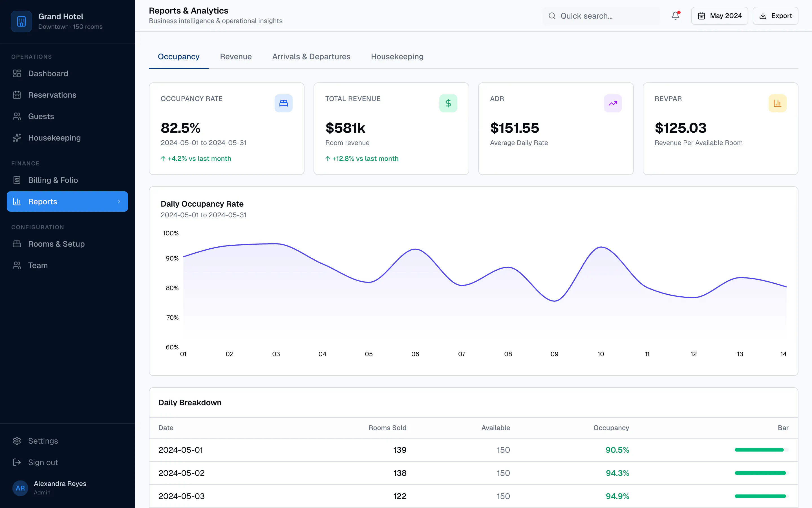Click the Sign out arrow icon
The image size is (812, 508).
pos(17,462)
